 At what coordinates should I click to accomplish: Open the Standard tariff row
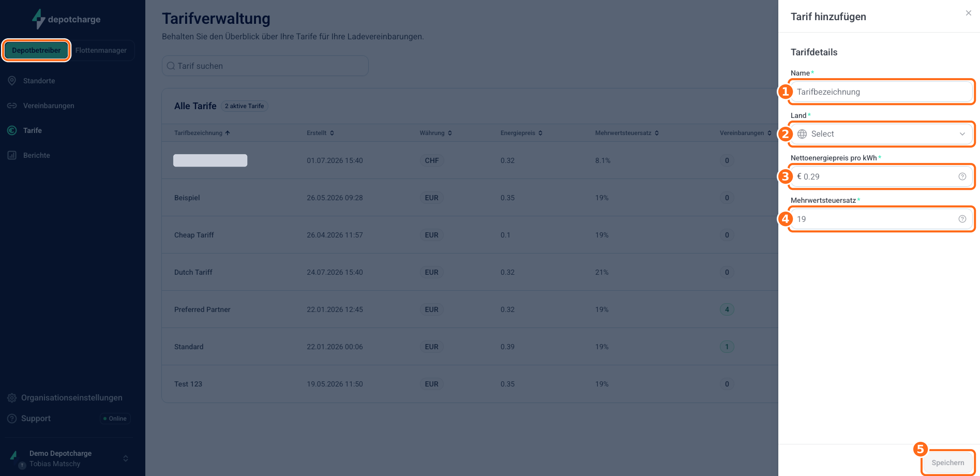pos(470,347)
